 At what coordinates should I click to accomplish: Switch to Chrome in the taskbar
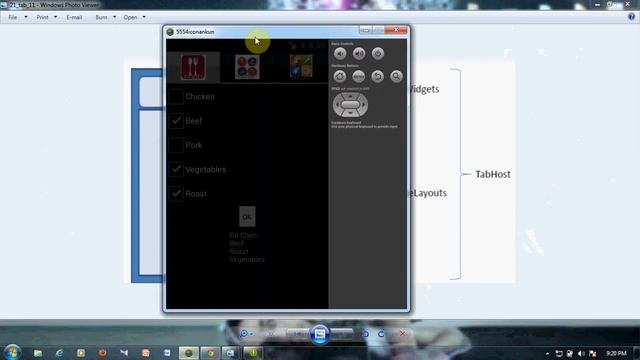(x=210, y=353)
